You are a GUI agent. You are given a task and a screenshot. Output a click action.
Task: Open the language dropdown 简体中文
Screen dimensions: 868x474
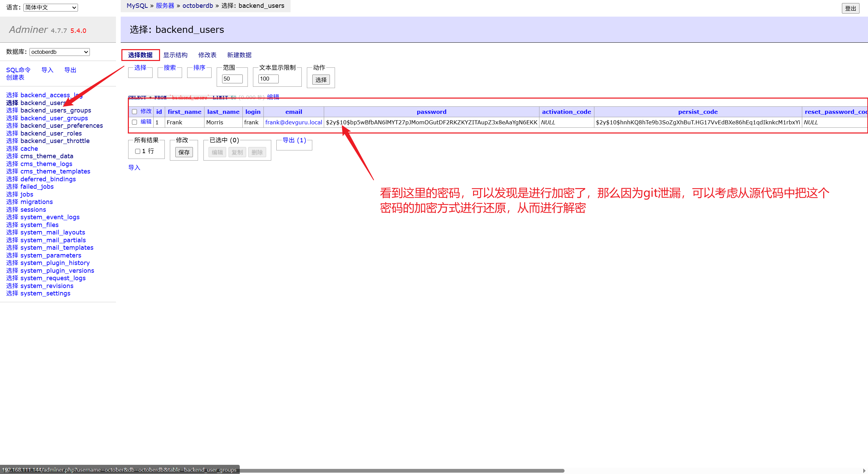[x=51, y=7]
